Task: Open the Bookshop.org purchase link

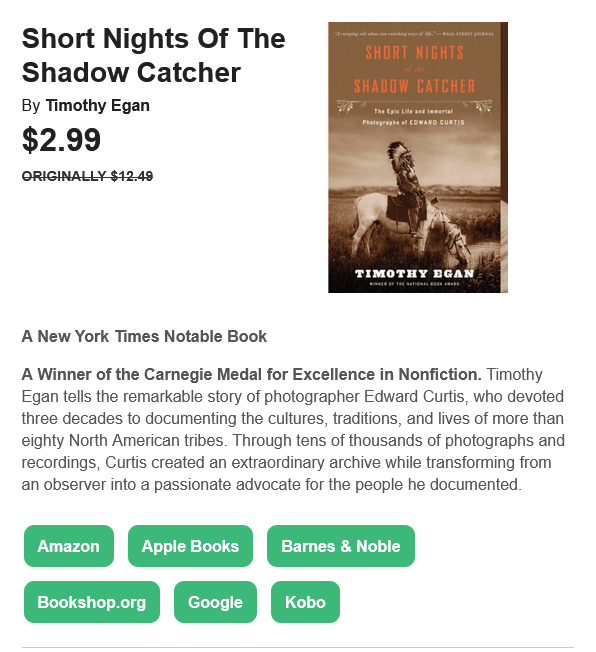Action: [x=92, y=602]
